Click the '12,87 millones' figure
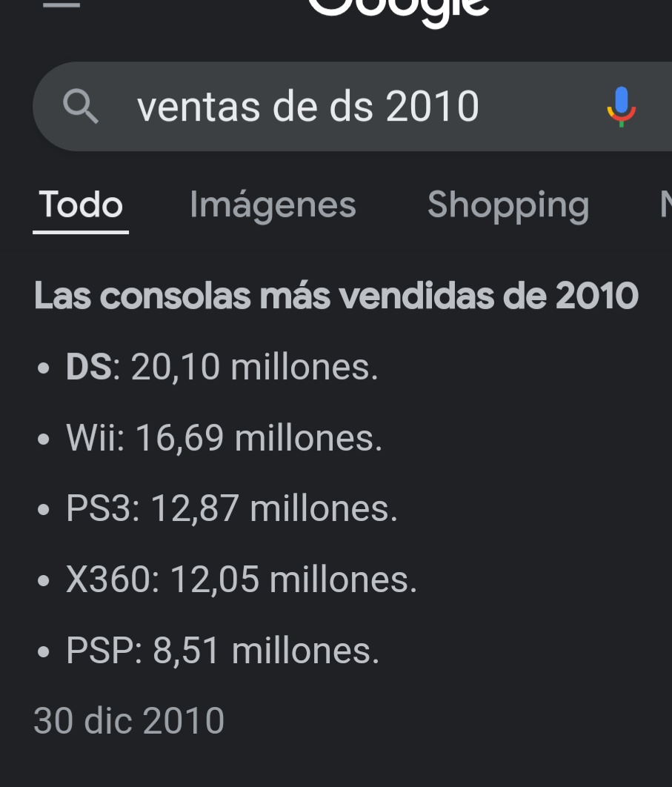 coord(273,509)
